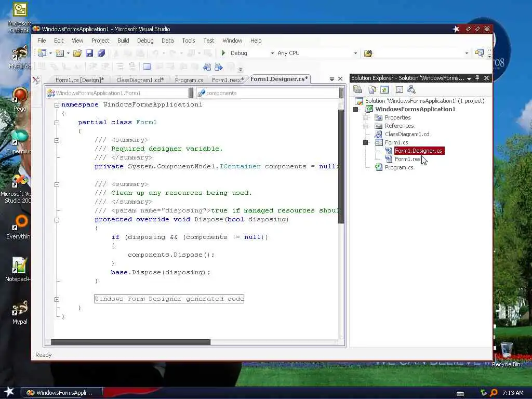Expand the References node in Solution Explorer
The image size is (532, 399).
pos(365,126)
